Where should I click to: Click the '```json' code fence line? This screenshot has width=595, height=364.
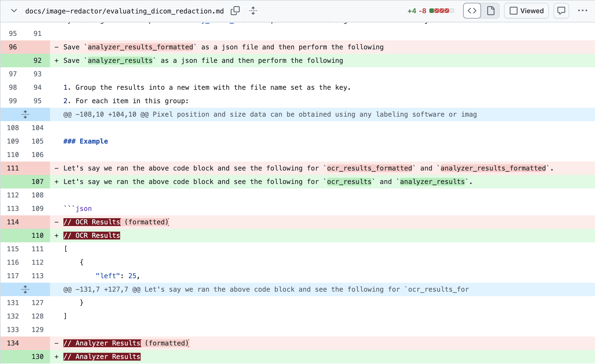pyautogui.click(x=78, y=209)
